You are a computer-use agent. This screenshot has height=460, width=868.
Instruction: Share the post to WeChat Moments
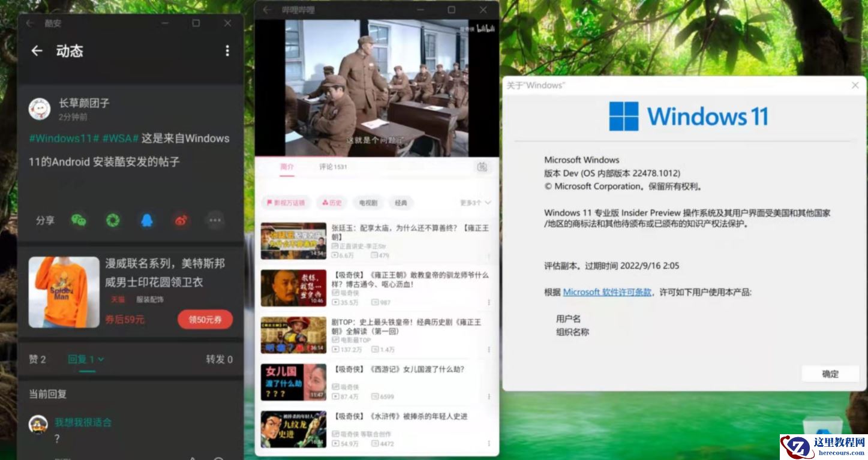point(113,221)
